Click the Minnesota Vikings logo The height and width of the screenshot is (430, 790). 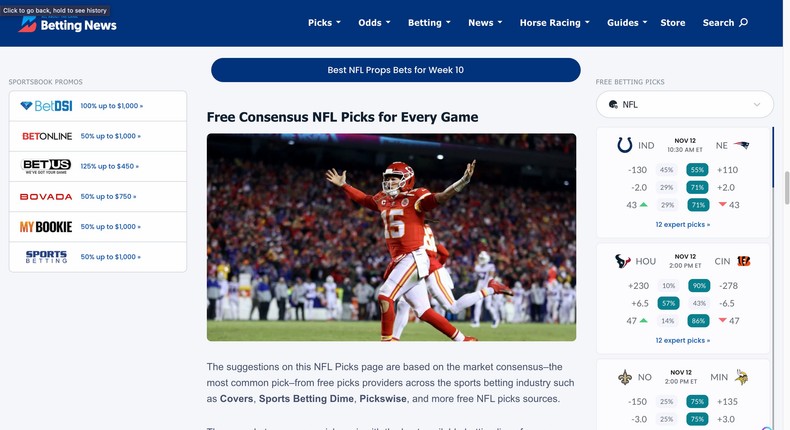coord(741,377)
